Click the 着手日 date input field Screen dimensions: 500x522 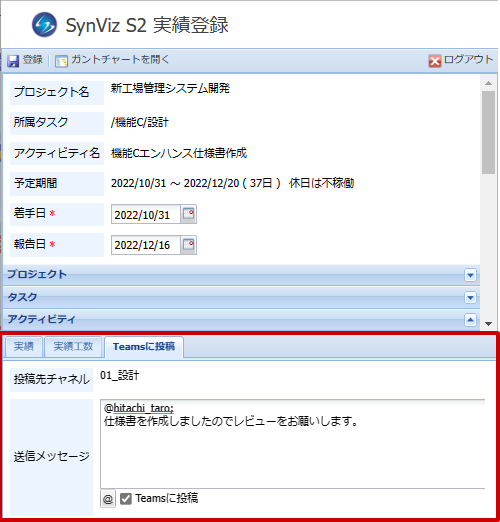coord(146,214)
